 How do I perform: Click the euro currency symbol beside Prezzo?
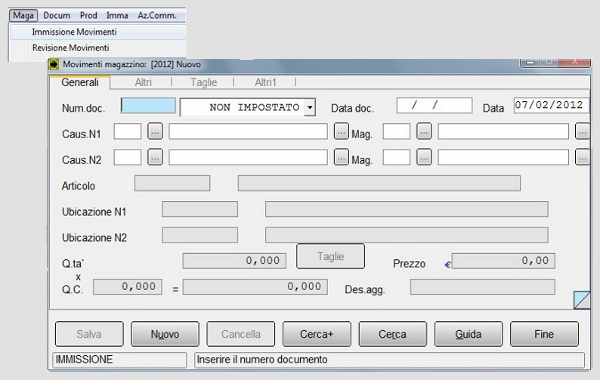coord(447,264)
